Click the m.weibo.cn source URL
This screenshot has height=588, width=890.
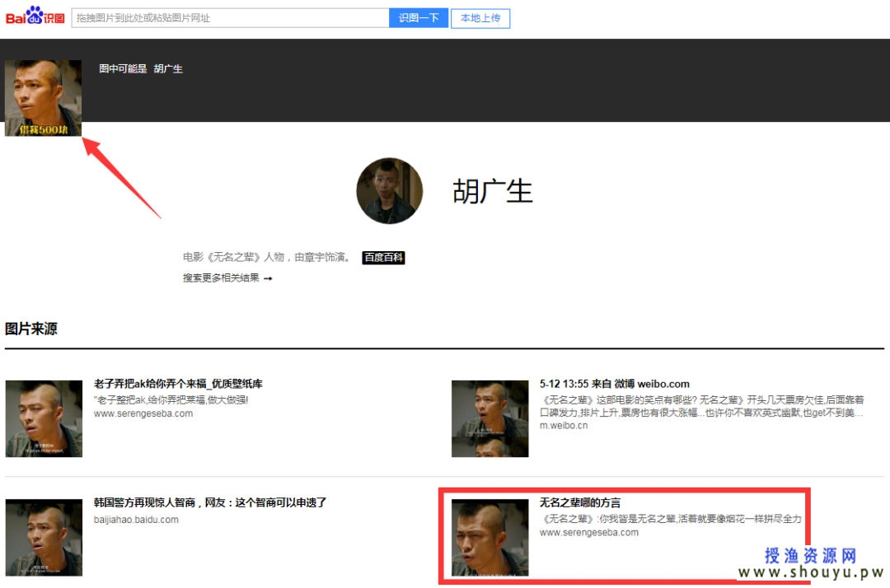tap(564, 426)
